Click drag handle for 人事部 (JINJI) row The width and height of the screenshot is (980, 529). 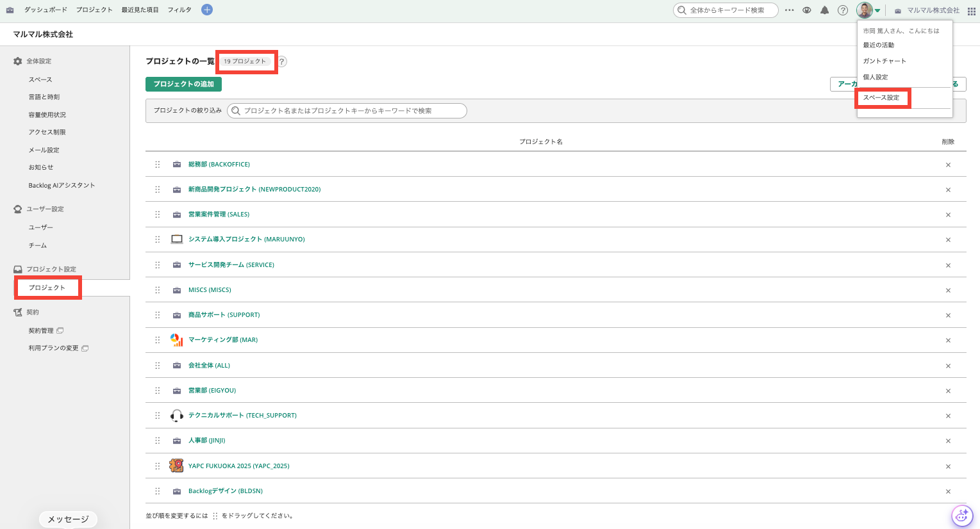158,441
